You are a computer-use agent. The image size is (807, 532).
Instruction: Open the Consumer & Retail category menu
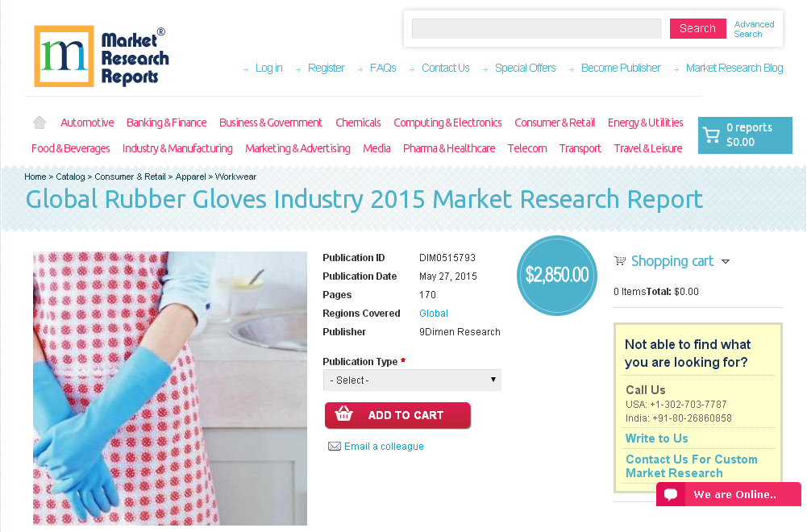tap(555, 123)
